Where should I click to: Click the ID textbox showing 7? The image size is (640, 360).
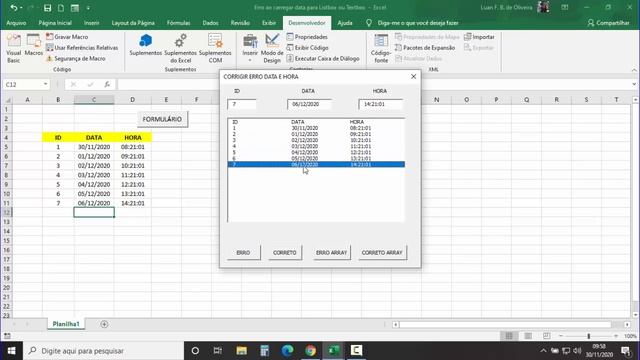[x=242, y=104]
